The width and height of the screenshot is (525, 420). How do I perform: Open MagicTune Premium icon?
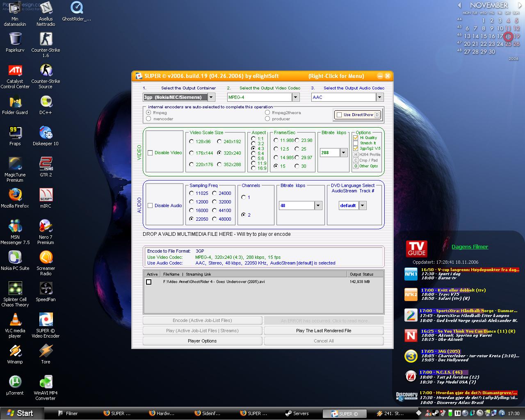click(x=15, y=170)
